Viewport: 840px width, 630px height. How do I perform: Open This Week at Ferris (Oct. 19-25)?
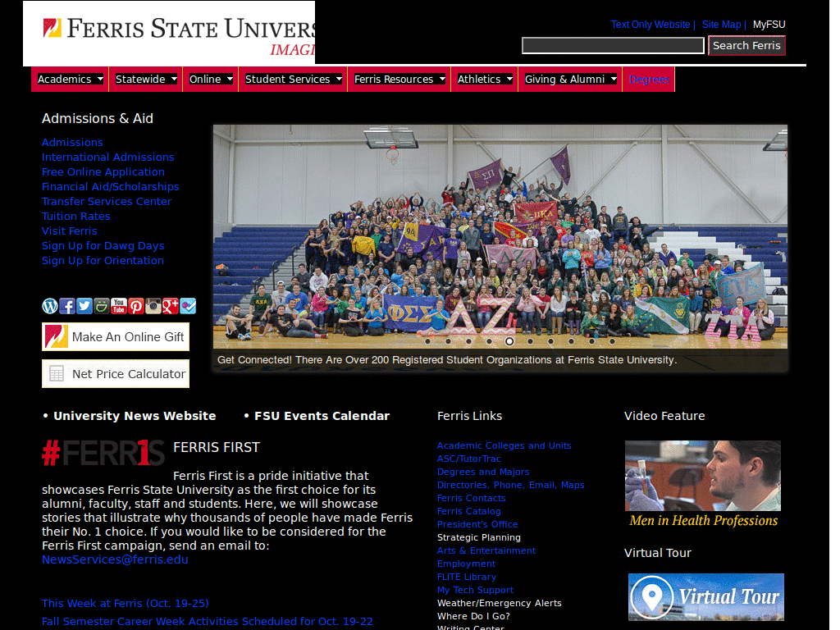(x=125, y=603)
